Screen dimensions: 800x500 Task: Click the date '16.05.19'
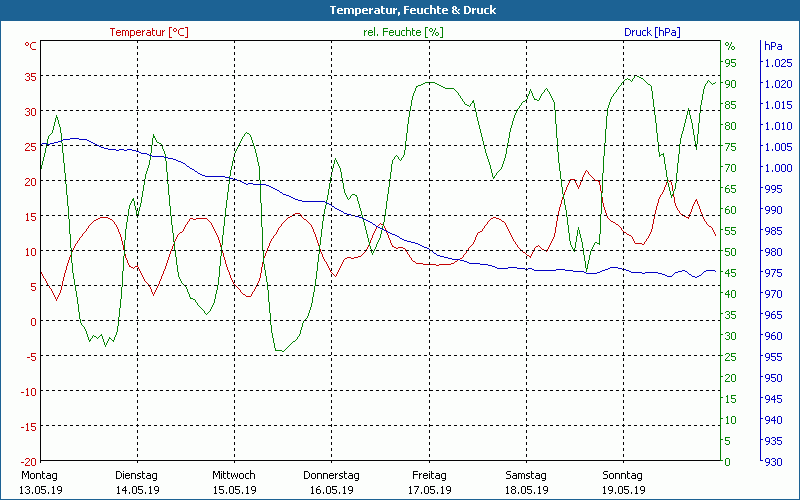pos(332,490)
